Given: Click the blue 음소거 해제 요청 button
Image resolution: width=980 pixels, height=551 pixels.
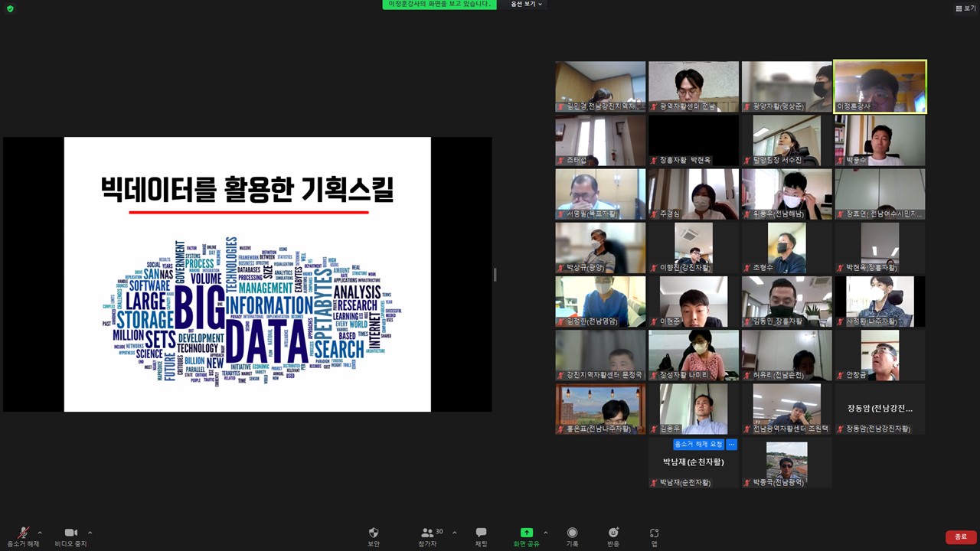Looking at the screenshot, I should tap(697, 445).
